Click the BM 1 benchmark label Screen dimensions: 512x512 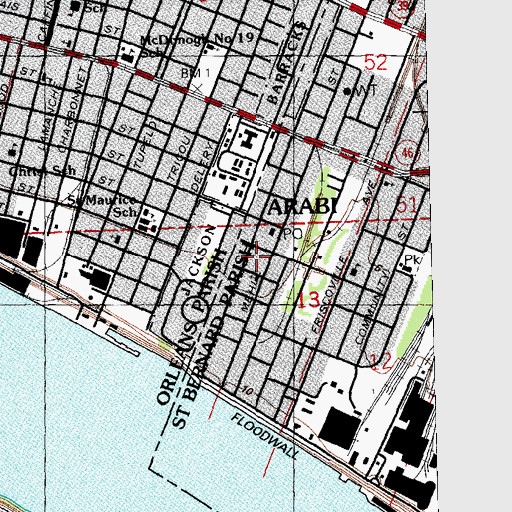pos(196,73)
